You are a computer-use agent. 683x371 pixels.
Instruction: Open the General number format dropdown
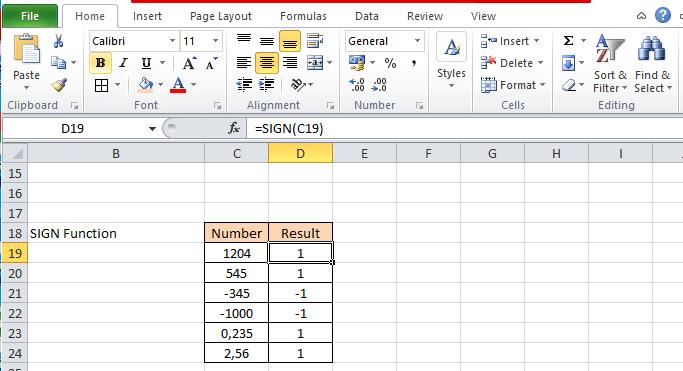pos(417,41)
